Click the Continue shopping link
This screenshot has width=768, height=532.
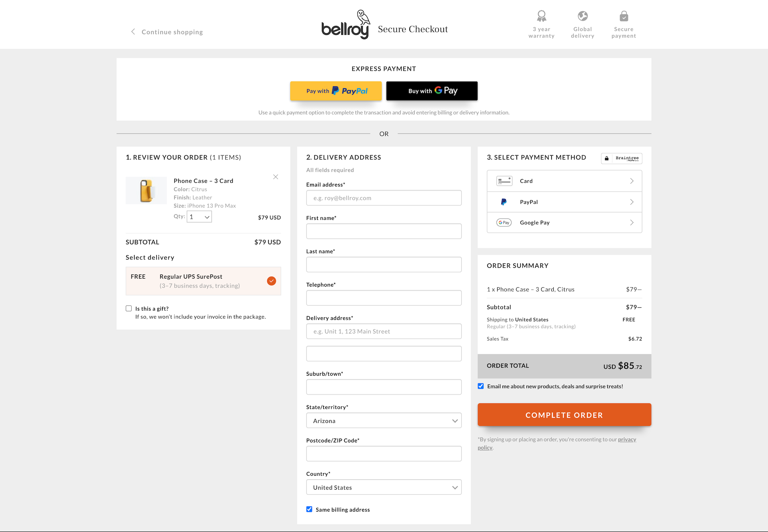point(172,32)
